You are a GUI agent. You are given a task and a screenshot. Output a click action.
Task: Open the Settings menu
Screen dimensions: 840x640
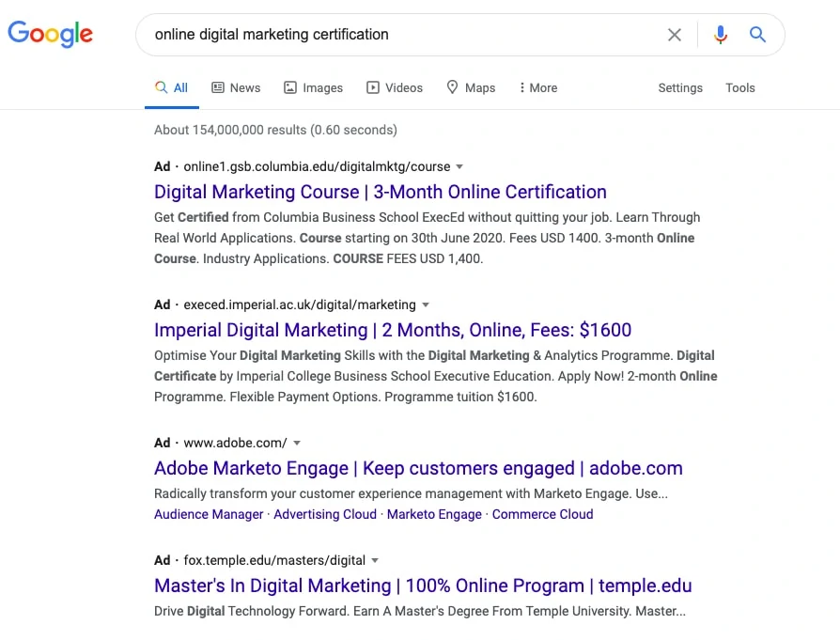[680, 87]
